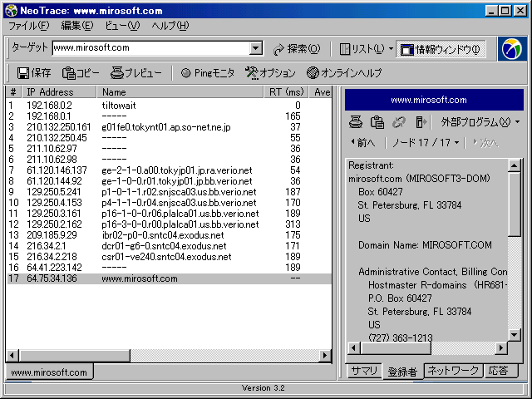Open Print Preview (プレビュー) button

coord(136,73)
